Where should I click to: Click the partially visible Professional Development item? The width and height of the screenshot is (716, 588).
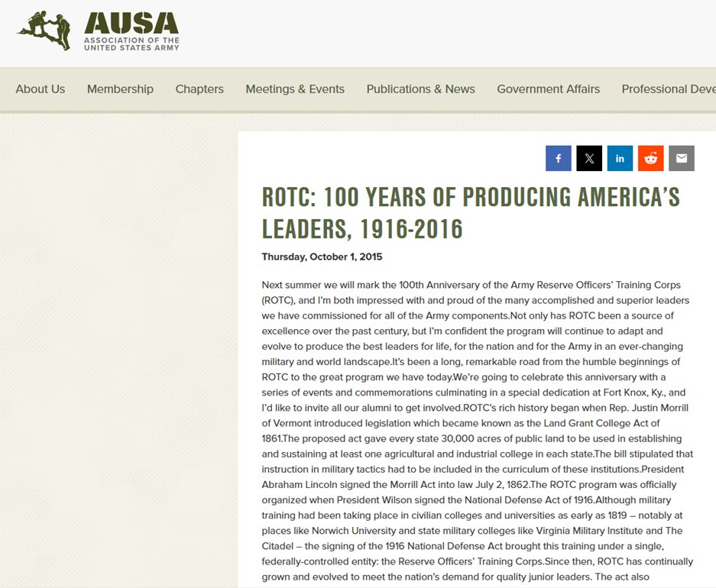668,89
